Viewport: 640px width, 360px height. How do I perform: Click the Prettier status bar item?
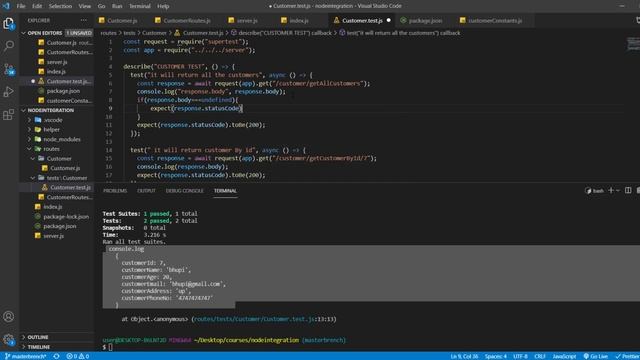pyautogui.click(x=627, y=356)
